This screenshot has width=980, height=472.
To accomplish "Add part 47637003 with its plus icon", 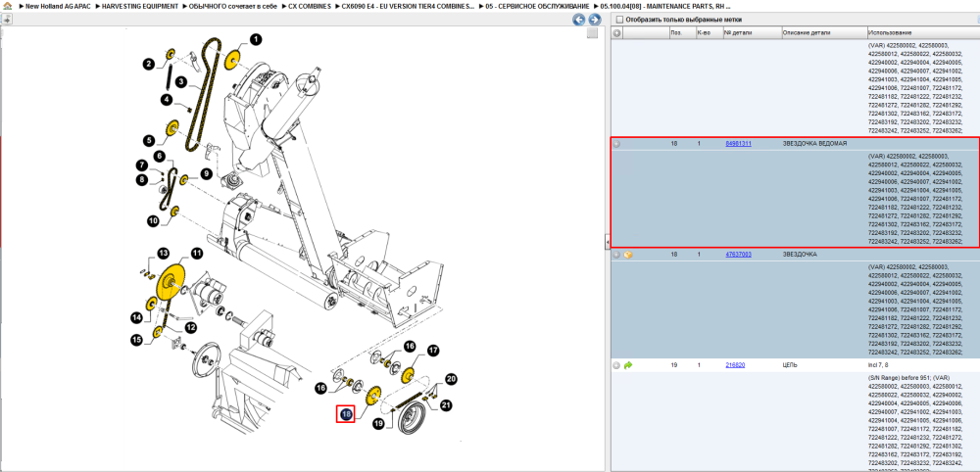I will (x=616, y=255).
